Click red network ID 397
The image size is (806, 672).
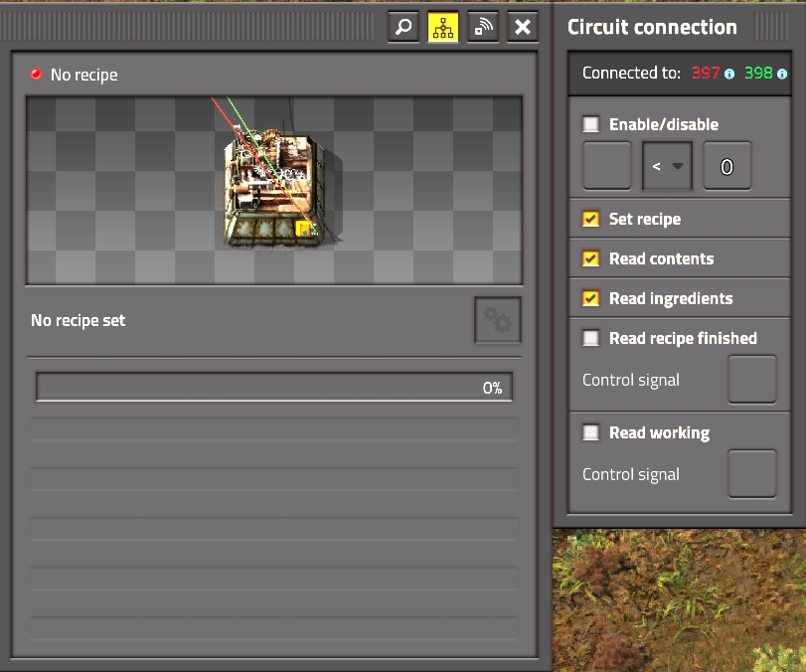[706, 73]
